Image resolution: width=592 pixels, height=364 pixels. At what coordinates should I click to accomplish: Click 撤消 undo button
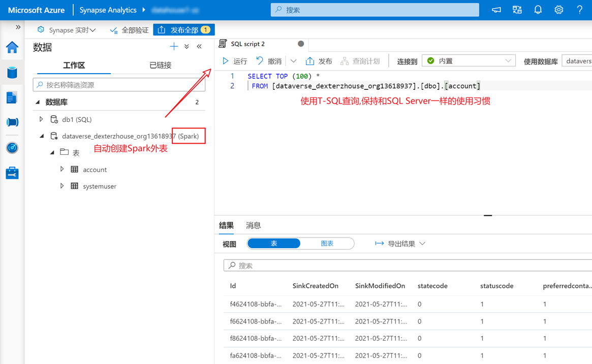[x=269, y=61]
